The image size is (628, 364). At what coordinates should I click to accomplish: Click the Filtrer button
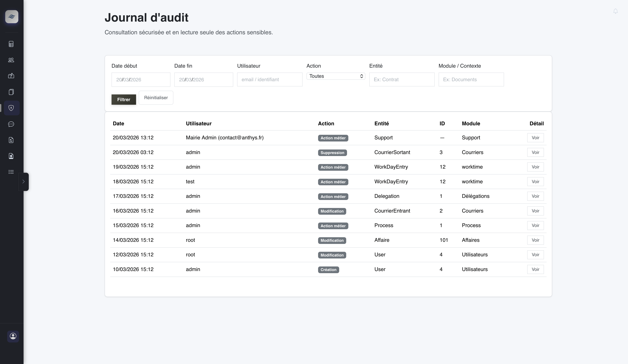(124, 99)
